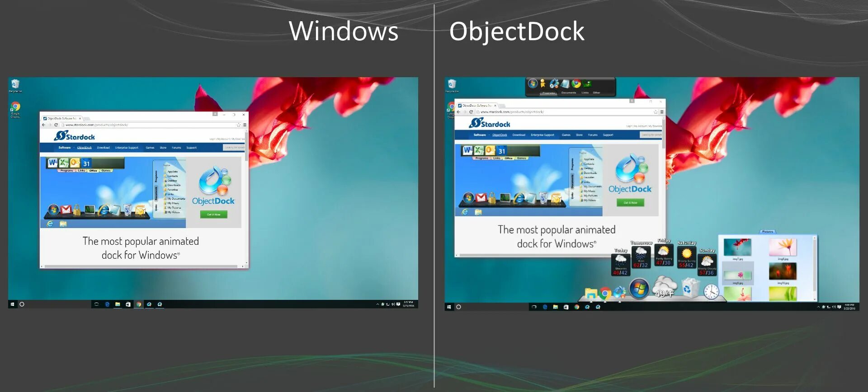Click bookmark star in Windows-side browser
Image resolution: width=868 pixels, height=392 pixels.
(x=239, y=125)
